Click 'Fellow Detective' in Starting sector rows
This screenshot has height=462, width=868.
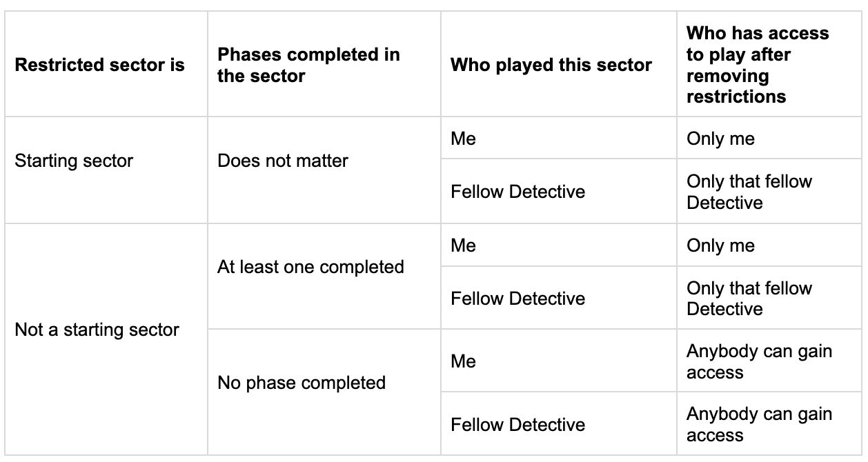click(x=517, y=192)
